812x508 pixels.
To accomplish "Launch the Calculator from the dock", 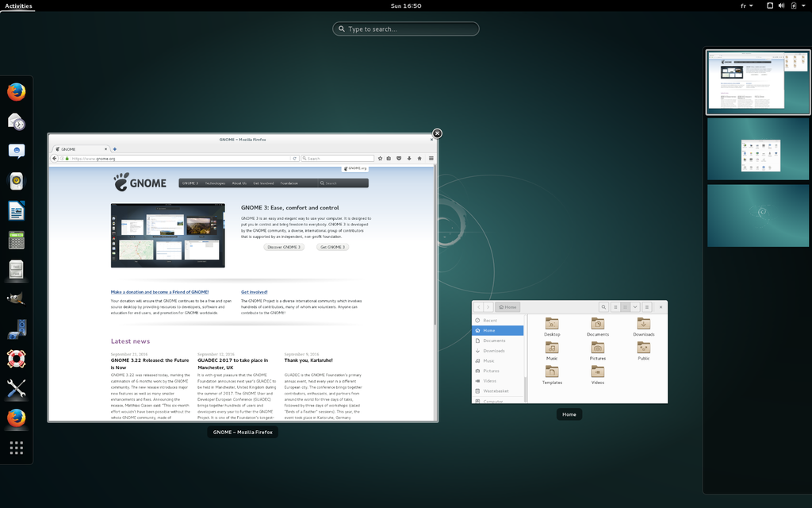I will pos(17,241).
